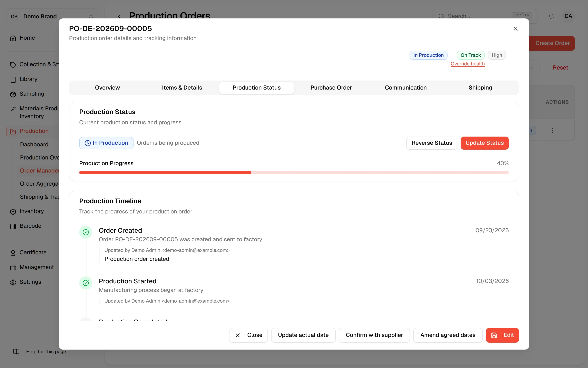Open Dashboard under Production
Image resolution: width=588 pixels, height=368 pixels.
coord(34,145)
